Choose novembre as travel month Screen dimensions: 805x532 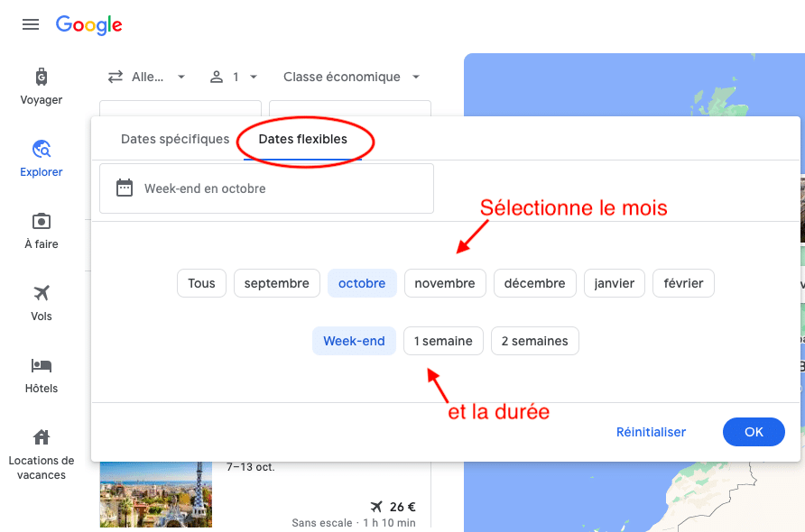pyautogui.click(x=444, y=283)
